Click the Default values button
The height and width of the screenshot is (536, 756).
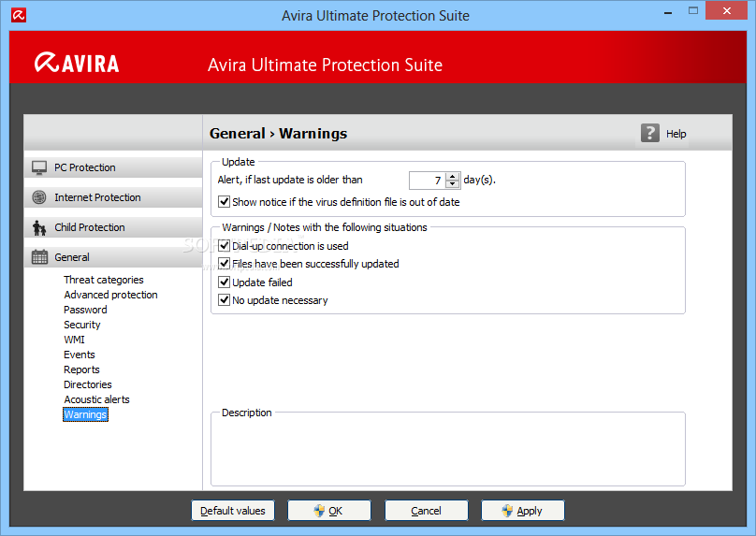click(233, 511)
